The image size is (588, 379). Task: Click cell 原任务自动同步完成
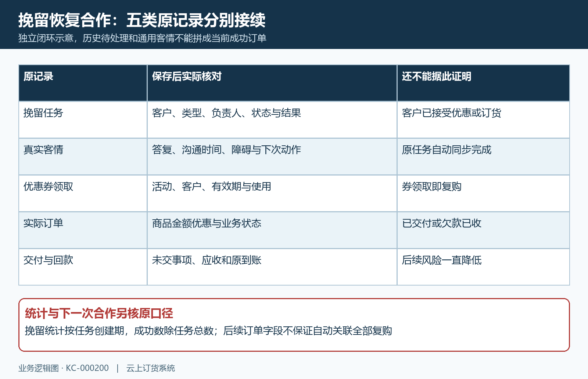pos(483,157)
